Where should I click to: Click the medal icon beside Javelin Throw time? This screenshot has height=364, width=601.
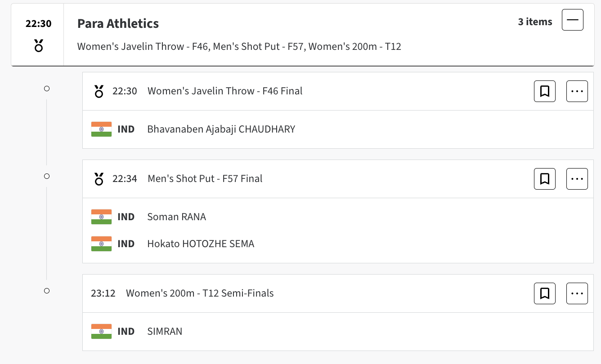point(99,91)
